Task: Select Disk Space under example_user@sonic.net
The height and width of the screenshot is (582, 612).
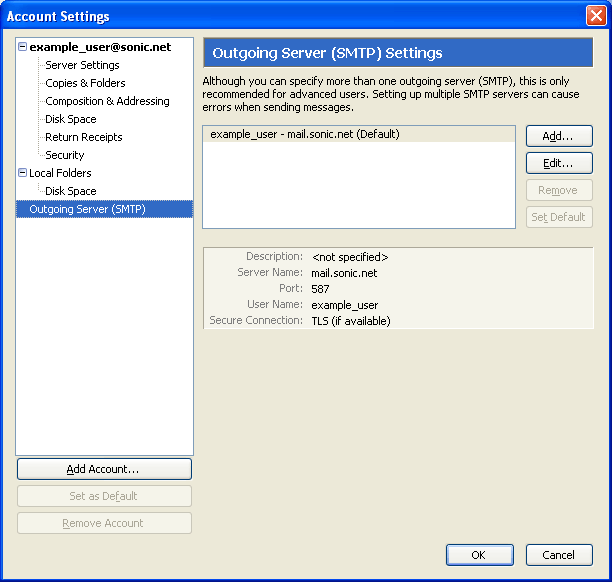Action: tap(71, 119)
